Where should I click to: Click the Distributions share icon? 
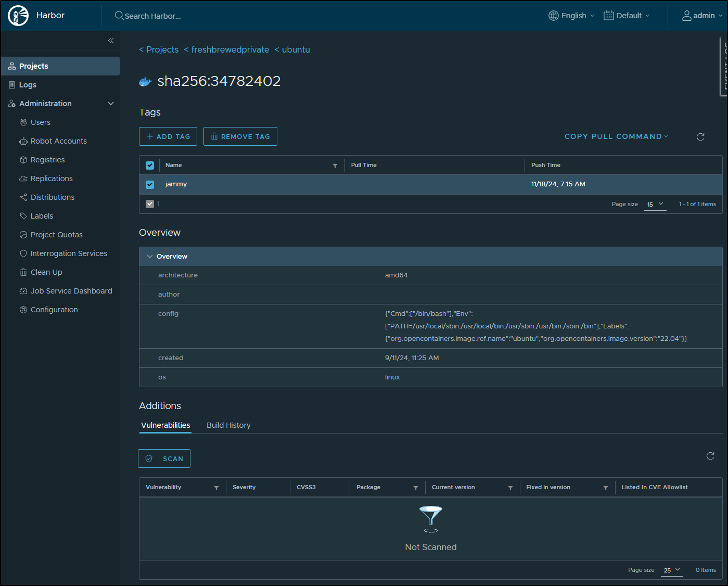(23, 197)
